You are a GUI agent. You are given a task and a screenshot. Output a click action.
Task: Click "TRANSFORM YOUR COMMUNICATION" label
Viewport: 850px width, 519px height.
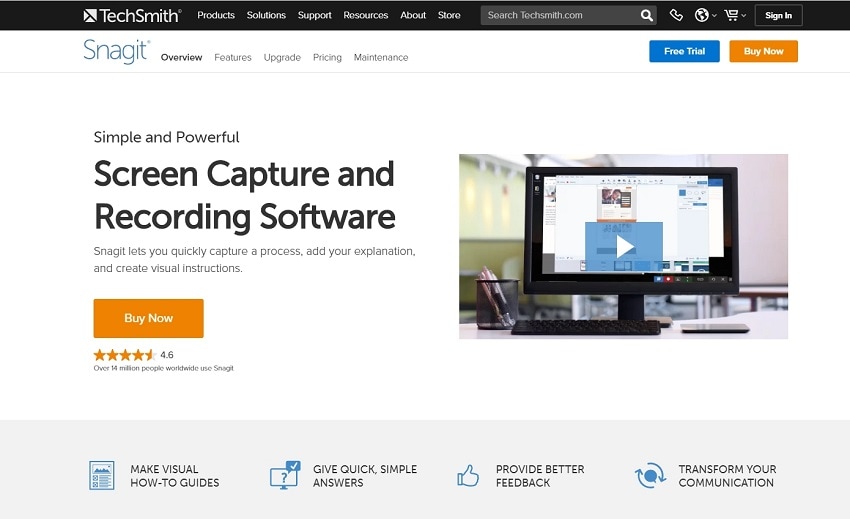(x=727, y=476)
